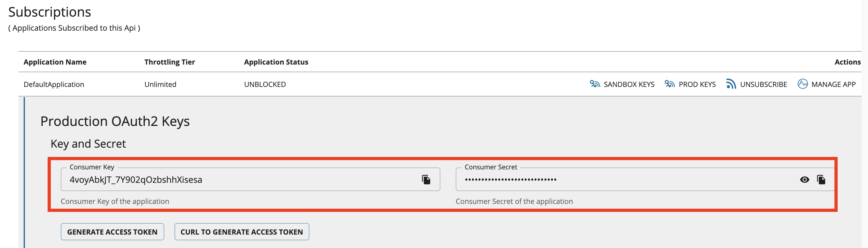Click the Application Name column header
The height and width of the screenshot is (248, 868).
[x=55, y=62]
